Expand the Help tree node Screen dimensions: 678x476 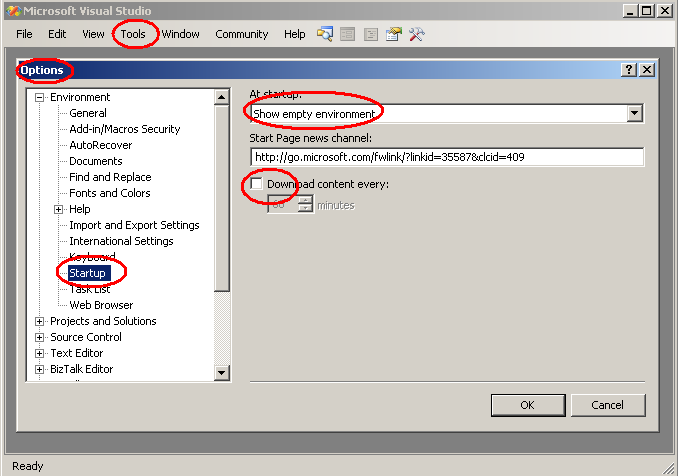58,209
